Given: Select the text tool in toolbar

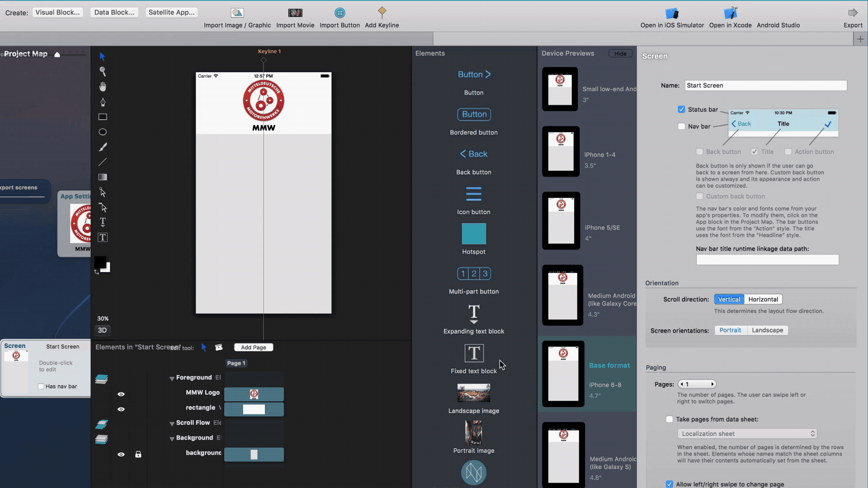Looking at the screenshot, I should click(x=103, y=222).
